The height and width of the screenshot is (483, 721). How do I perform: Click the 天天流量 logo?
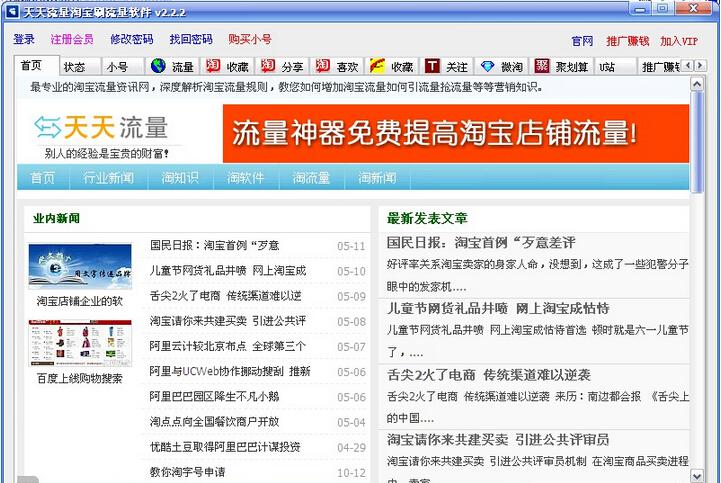point(101,128)
